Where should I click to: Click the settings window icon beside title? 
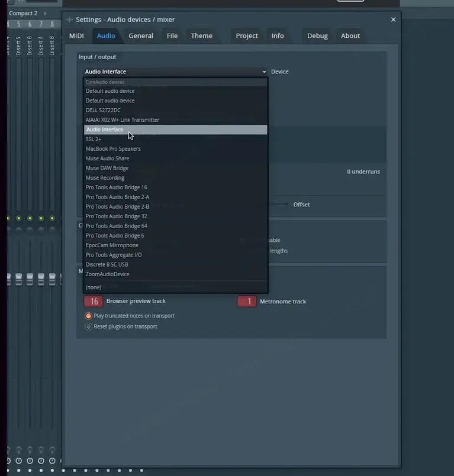pyautogui.click(x=70, y=20)
